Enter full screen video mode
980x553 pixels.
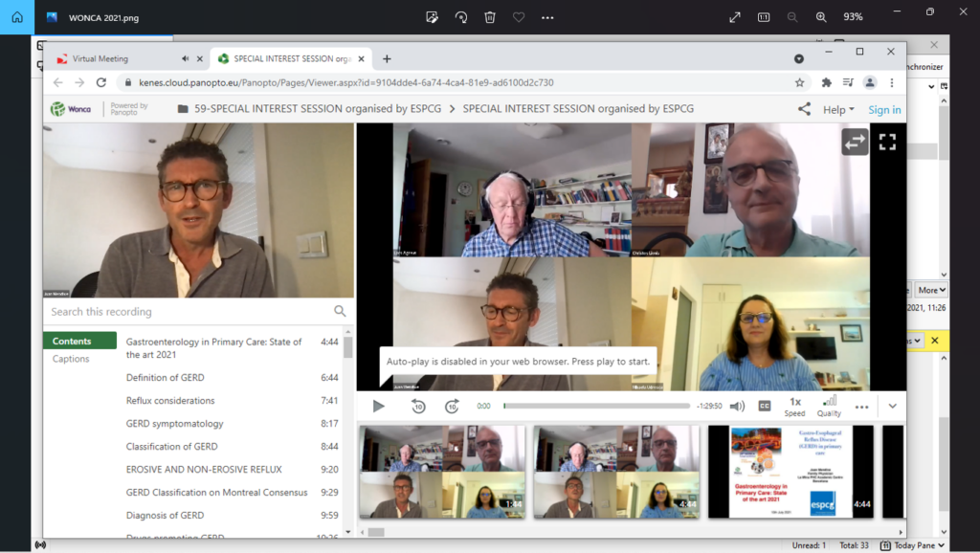click(x=887, y=142)
